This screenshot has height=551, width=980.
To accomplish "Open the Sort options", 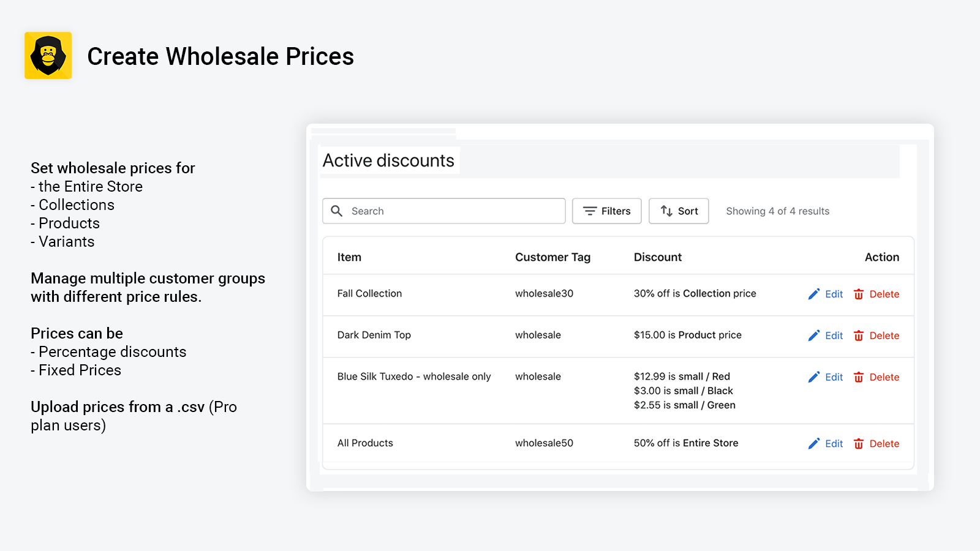I will pos(679,211).
